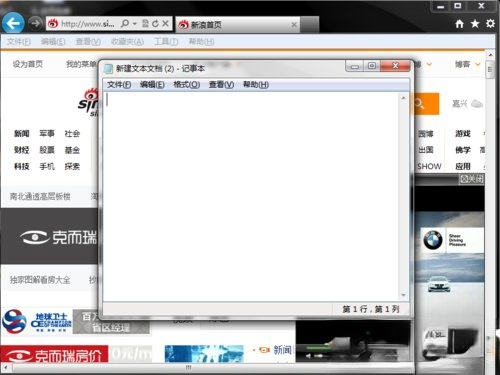Stop loading with address bar X icon

(165, 24)
